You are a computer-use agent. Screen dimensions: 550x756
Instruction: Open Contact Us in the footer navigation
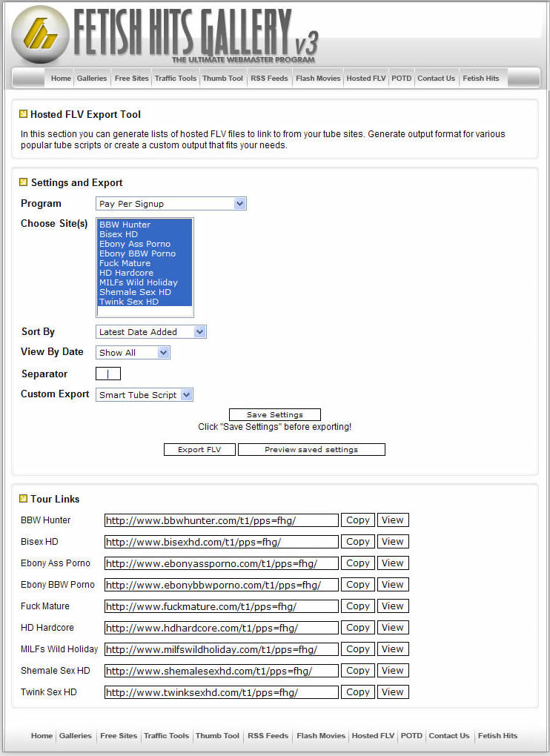click(x=448, y=735)
